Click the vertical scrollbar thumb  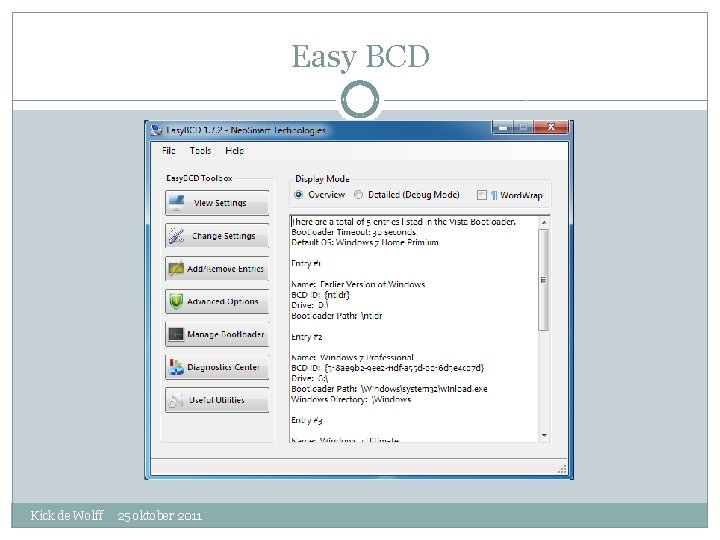pyautogui.click(x=544, y=280)
